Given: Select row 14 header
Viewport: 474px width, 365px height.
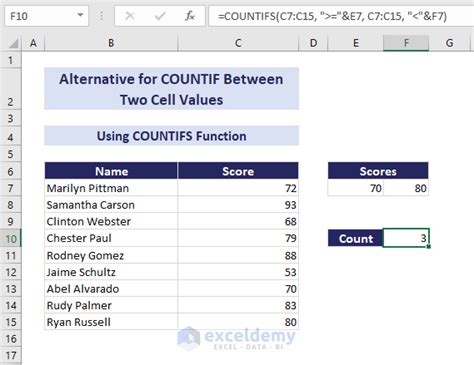Looking at the screenshot, I should 11,305.
